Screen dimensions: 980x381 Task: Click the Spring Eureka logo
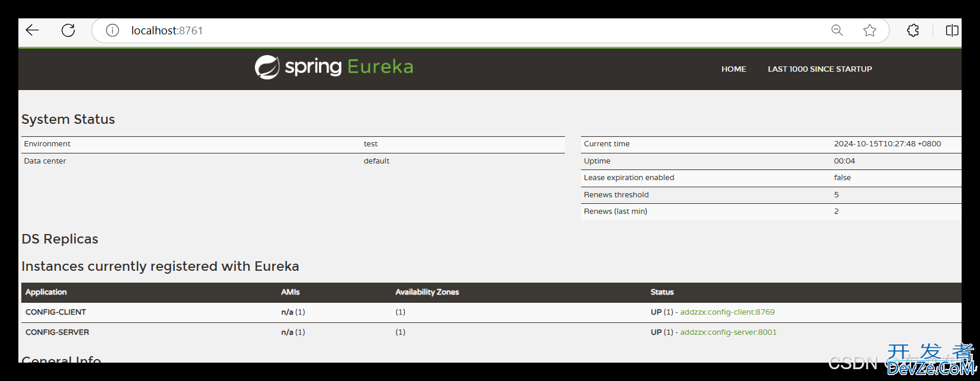click(x=334, y=67)
